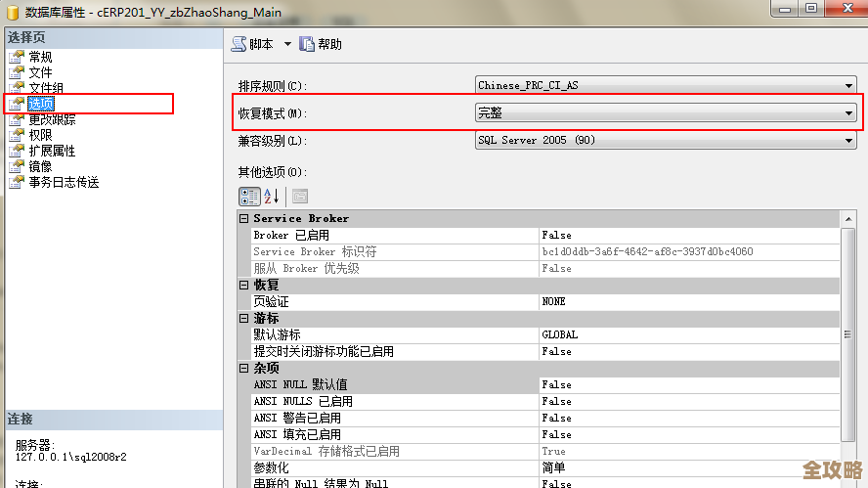This screenshot has width=868, height=488.
Task: Click the icon beside 常规
Action: click(x=17, y=57)
